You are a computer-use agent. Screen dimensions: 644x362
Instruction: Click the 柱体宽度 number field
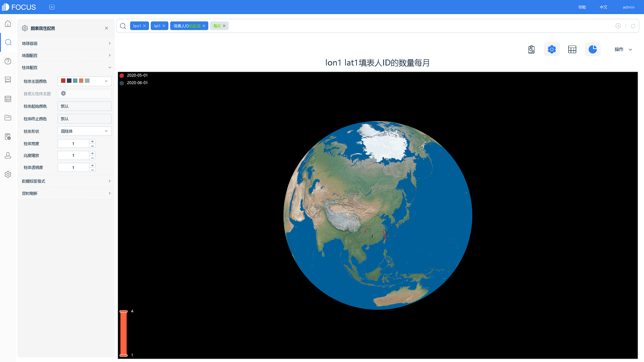click(x=73, y=143)
